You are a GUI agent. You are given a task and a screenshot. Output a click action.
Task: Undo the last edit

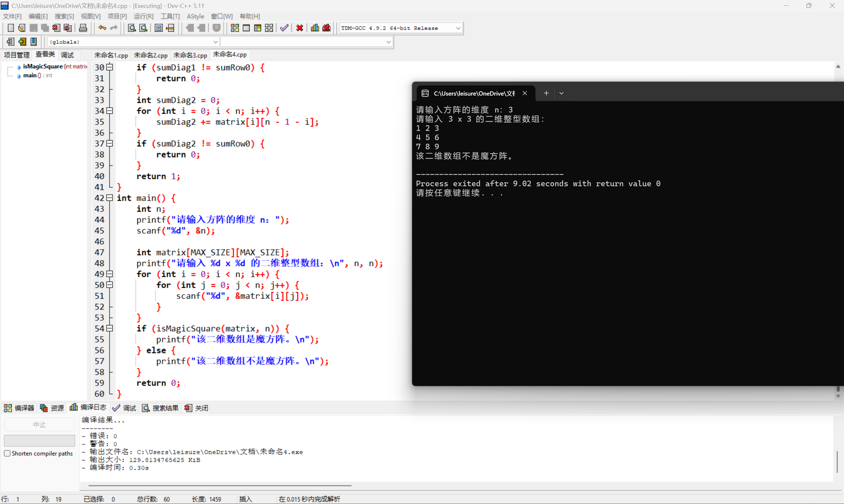[102, 28]
